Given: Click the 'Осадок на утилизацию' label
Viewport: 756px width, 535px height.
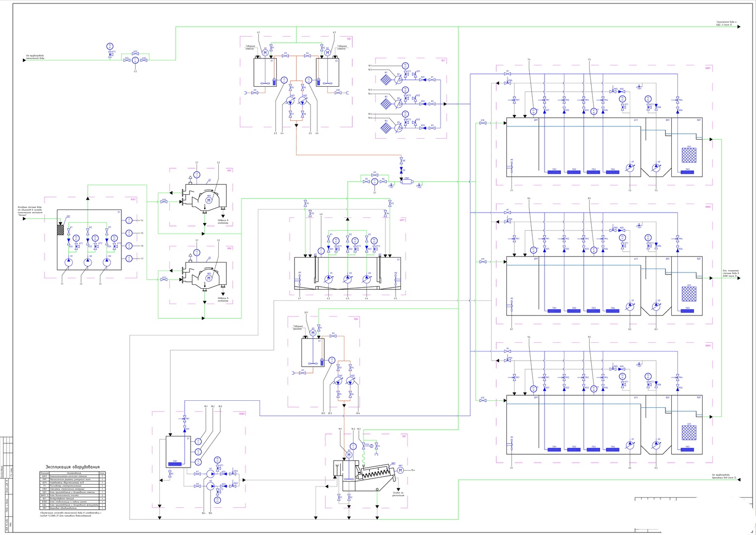Looking at the screenshot, I should (x=399, y=494).
